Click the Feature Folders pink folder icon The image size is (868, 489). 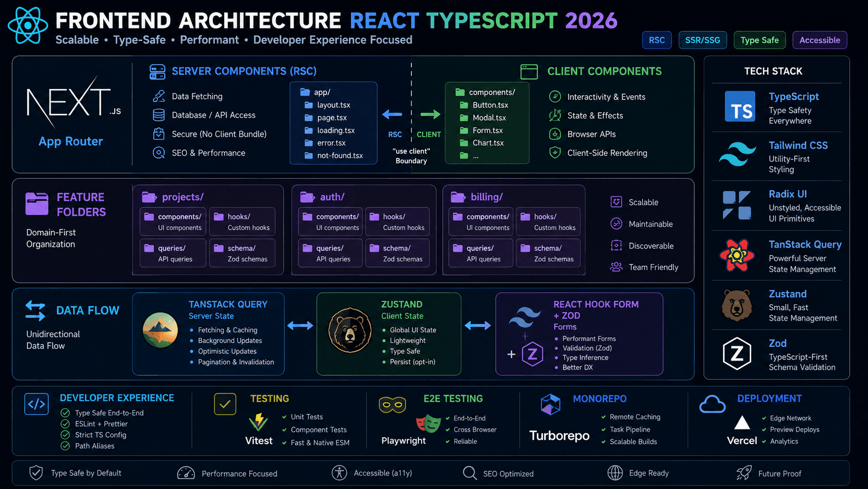pyautogui.click(x=37, y=204)
